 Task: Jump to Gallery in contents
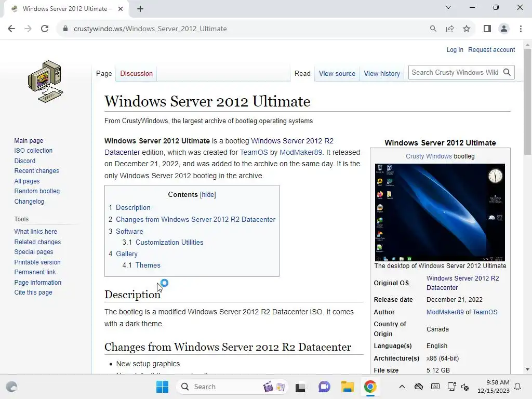127,254
